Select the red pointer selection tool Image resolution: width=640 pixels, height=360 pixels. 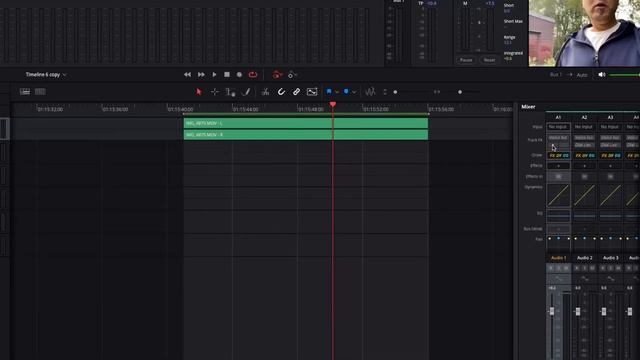pos(199,92)
